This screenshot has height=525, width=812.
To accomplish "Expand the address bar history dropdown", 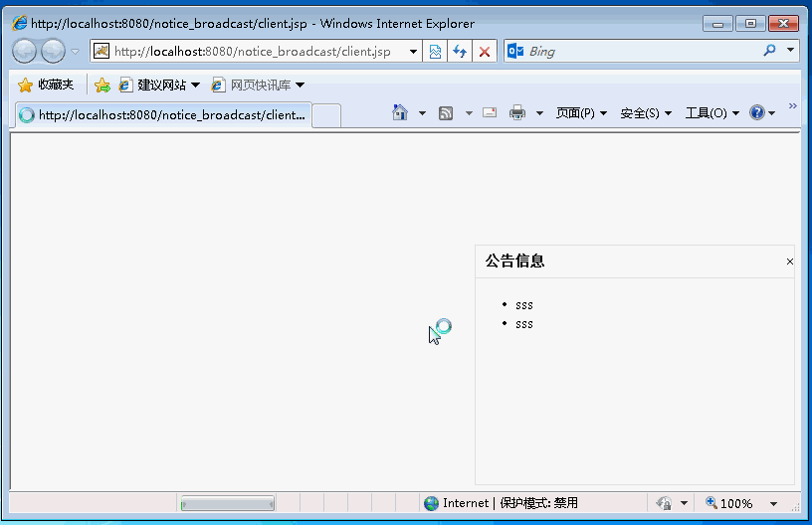I will 413,51.
